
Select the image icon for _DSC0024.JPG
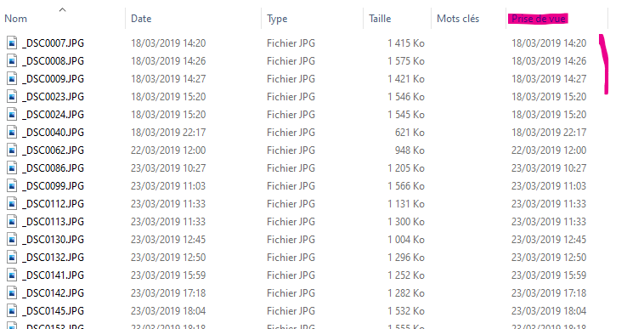coord(12,115)
